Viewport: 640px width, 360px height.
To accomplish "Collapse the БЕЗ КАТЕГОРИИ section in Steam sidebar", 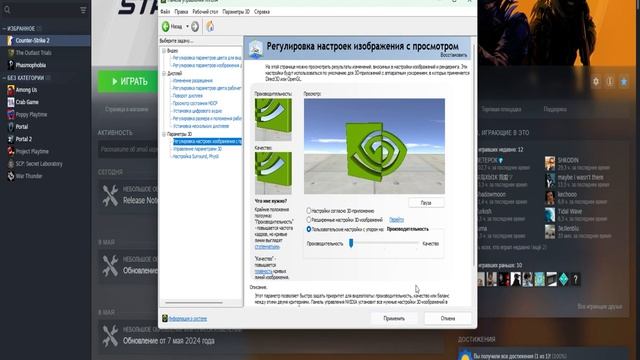I will coord(4,78).
